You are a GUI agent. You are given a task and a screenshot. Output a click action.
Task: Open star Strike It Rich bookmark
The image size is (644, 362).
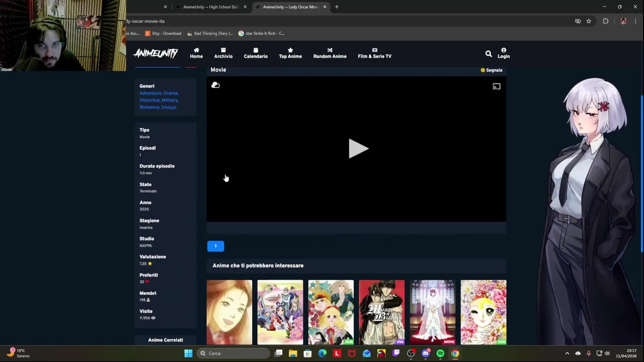click(x=262, y=33)
